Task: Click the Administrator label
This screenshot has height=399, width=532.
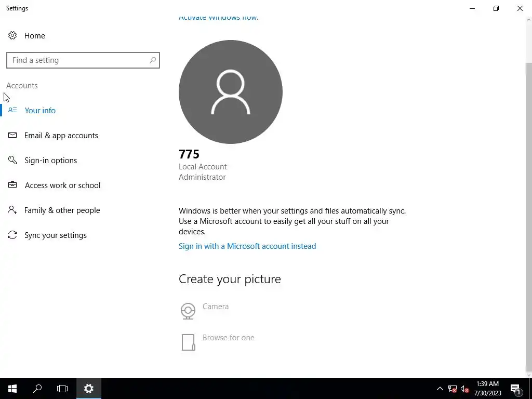Action: pos(202,177)
